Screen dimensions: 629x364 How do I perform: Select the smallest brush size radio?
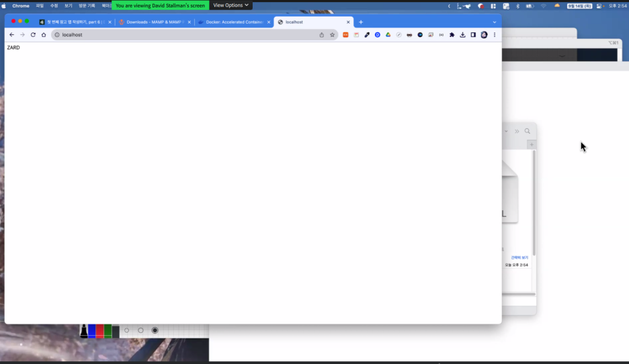point(127,330)
